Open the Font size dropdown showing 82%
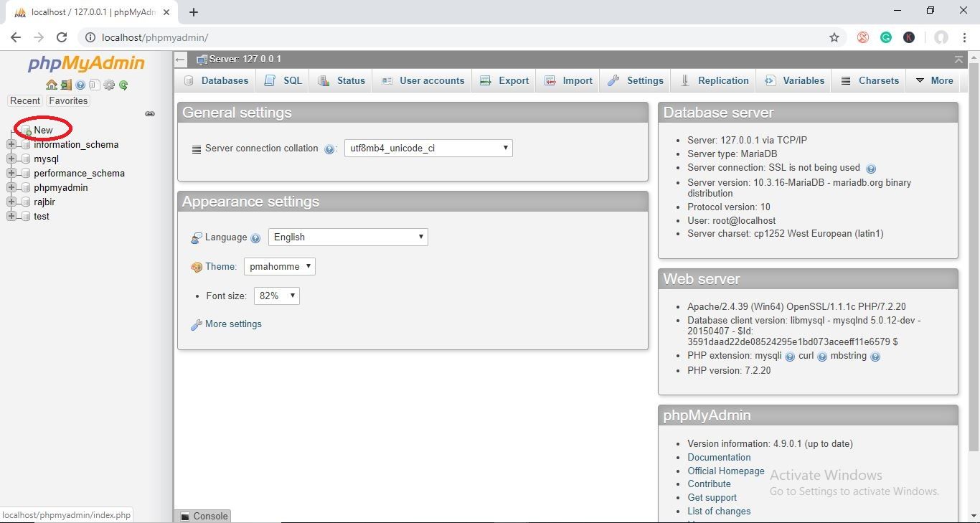The width and height of the screenshot is (980, 523). 277,296
